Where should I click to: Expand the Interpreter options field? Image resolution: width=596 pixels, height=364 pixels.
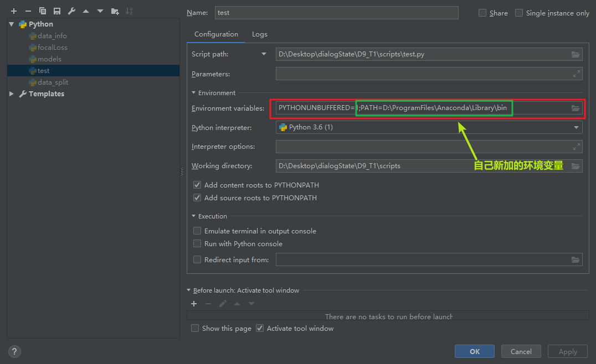577,147
